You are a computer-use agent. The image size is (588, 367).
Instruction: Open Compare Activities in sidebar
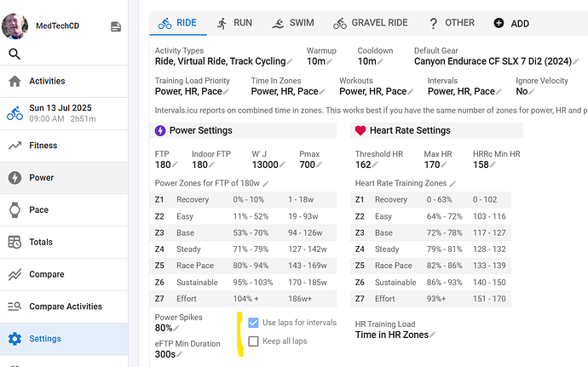tap(65, 307)
